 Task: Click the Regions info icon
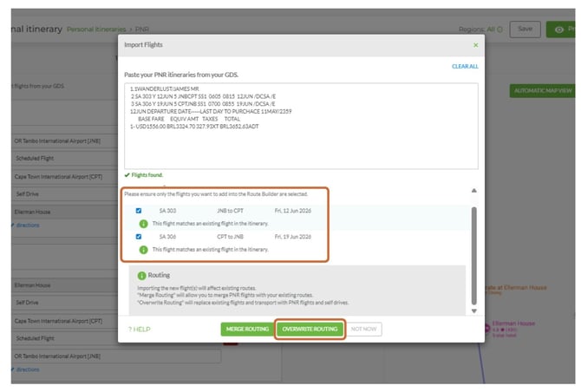click(x=499, y=29)
